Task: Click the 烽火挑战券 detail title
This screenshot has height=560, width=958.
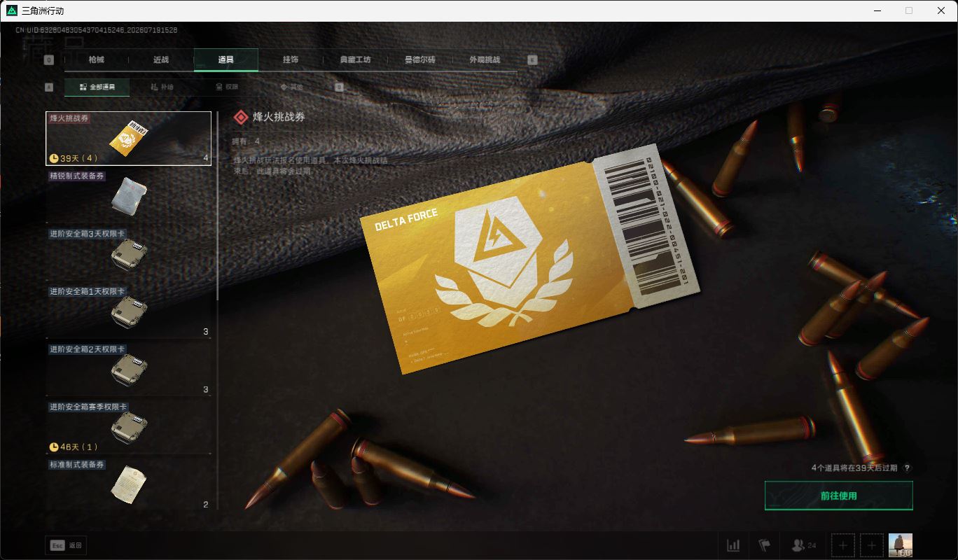Action: tap(279, 117)
